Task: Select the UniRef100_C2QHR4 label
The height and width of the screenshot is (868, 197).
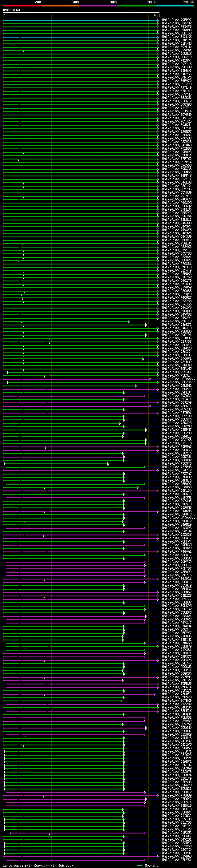Action: 176,776
